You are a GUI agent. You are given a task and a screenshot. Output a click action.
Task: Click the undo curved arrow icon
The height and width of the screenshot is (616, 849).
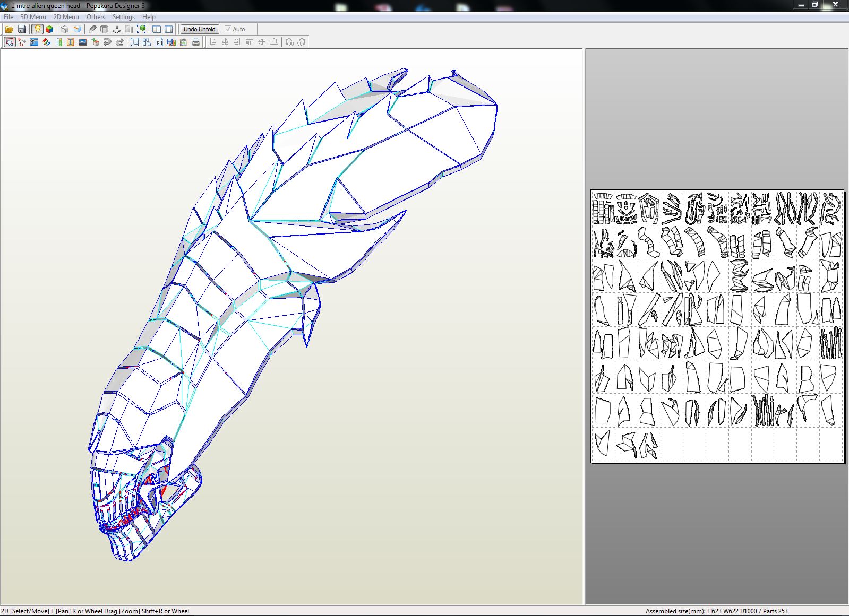(107, 42)
